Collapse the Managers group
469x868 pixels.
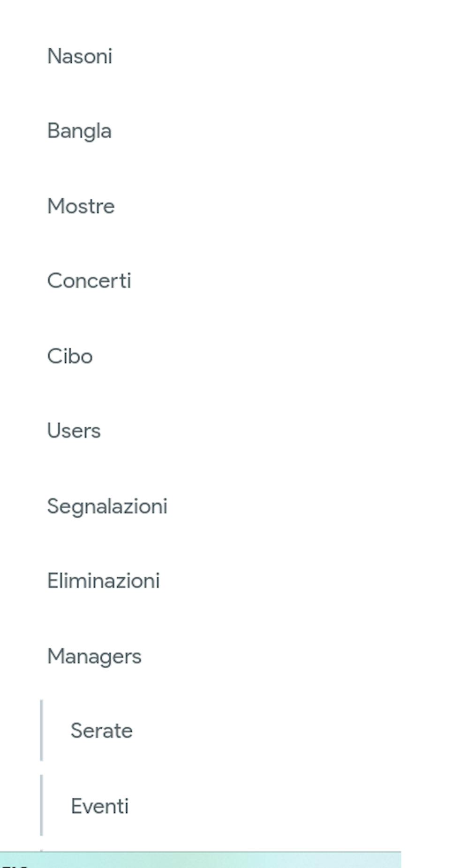[x=94, y=656]
